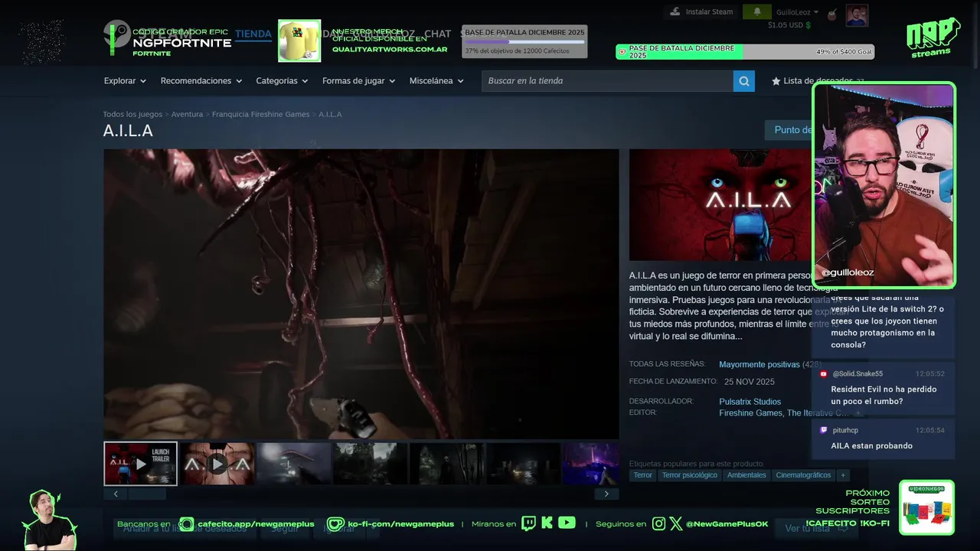The height and width of the screenshot is (551, 980).
Task: Open developer Pulsatrix Studios page
Action: pyautogui.click(x=750, y=402)
